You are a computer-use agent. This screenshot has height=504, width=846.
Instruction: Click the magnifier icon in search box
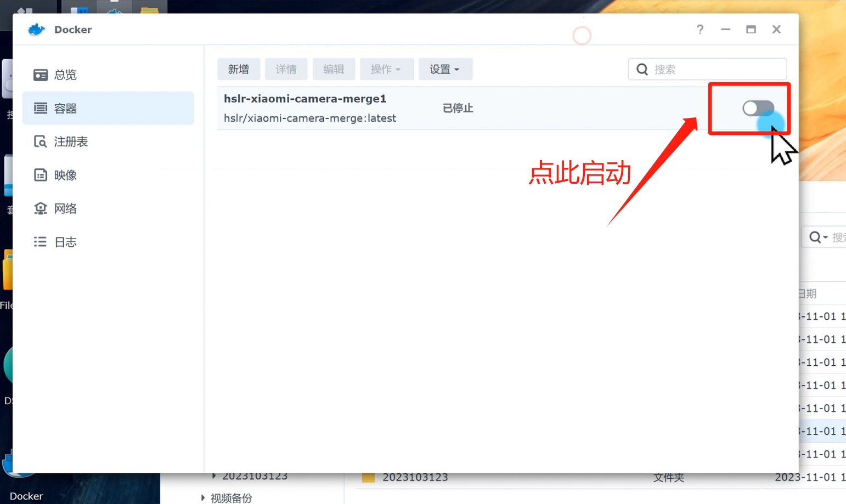click(642, 70)
